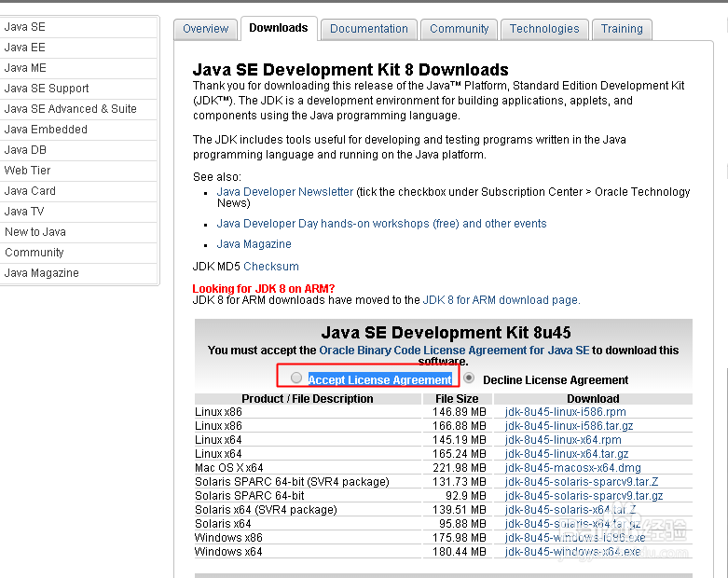Viewport: 728px width, 578px height.
Task: Download jdk-8u45-windows-x64.exe
Action: tap(573, 551)
